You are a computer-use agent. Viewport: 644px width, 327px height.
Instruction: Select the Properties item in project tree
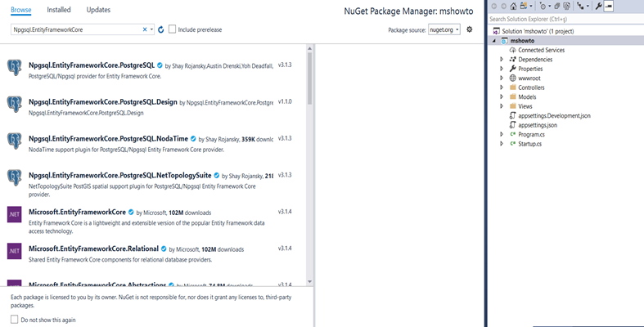coord(530,69)
